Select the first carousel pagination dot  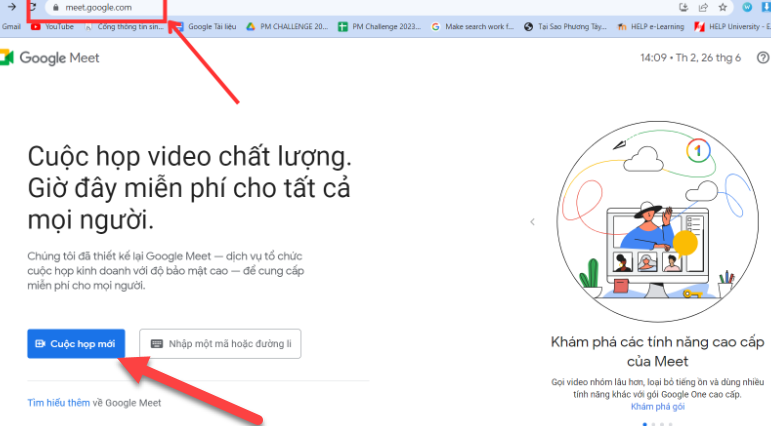pos(643,423)
